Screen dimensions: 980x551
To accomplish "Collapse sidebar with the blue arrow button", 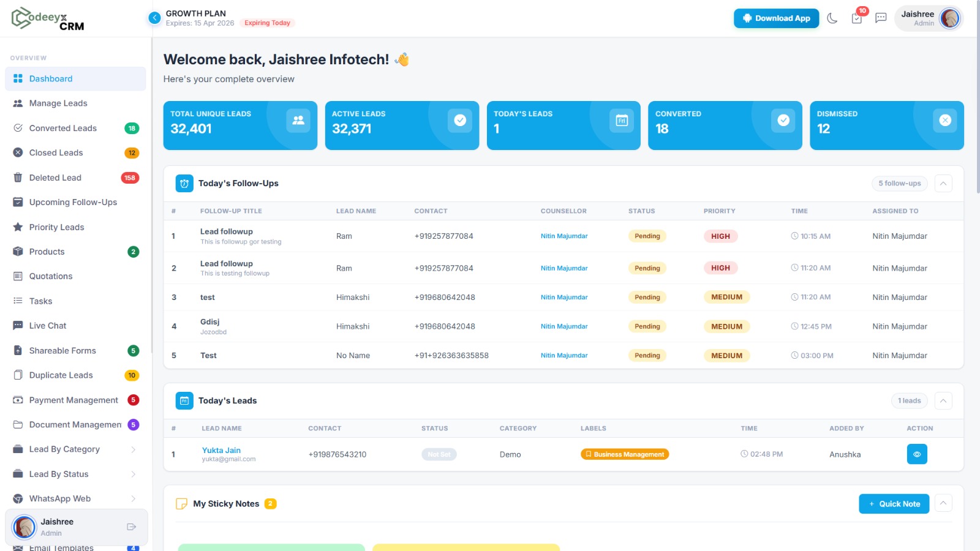I will [x=154, y=18].
